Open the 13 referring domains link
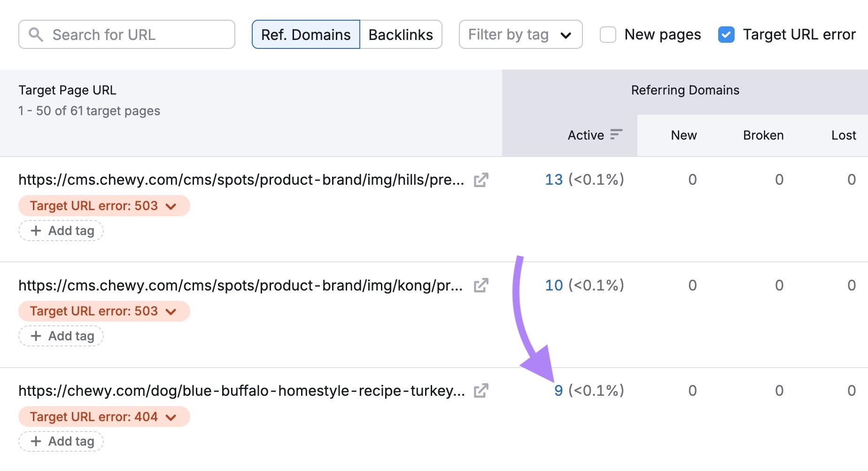 click(554, 180)
